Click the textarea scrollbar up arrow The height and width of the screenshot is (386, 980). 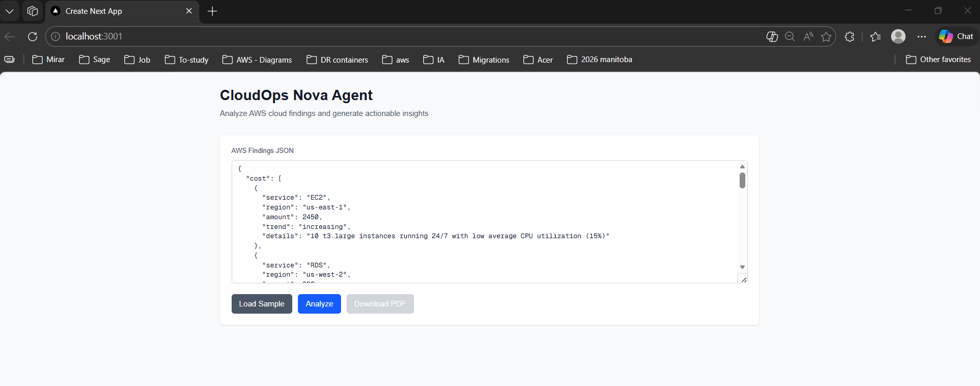pos(742,166)
